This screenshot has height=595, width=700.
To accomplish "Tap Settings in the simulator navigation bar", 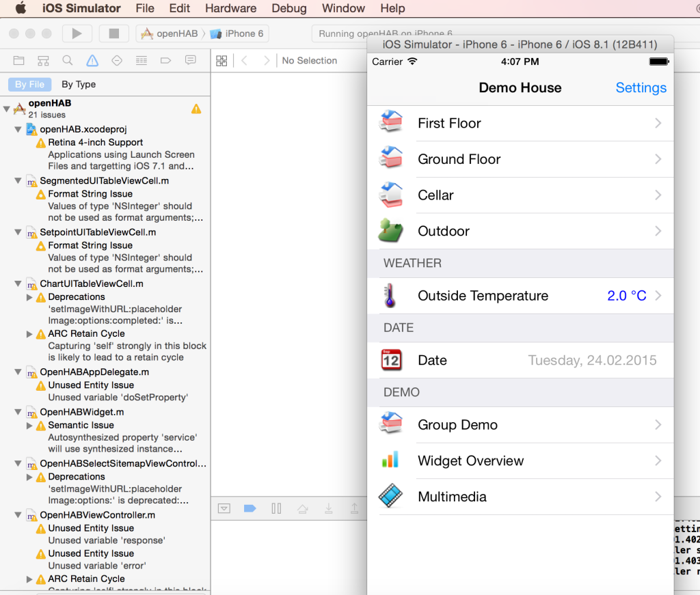I will coord(641,88).
